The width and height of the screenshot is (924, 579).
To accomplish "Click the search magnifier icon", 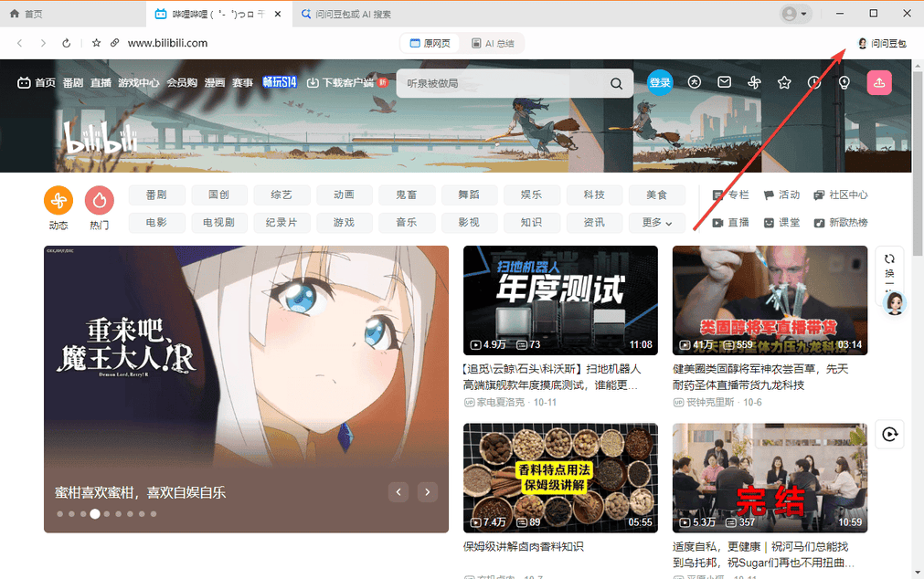I will point(616,82).
